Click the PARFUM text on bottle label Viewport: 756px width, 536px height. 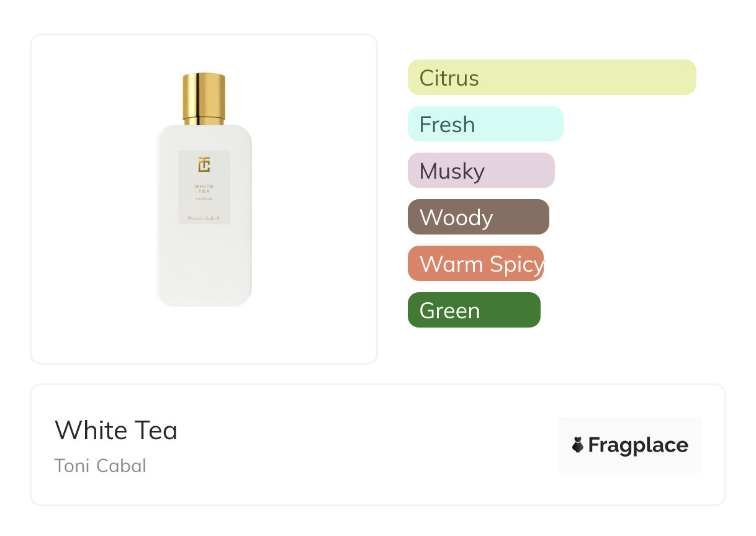204,199
